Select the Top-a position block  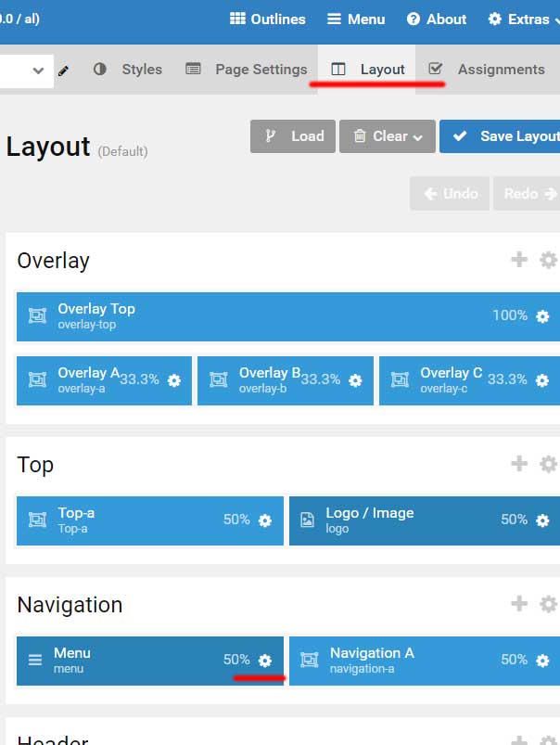pos(150,520)
